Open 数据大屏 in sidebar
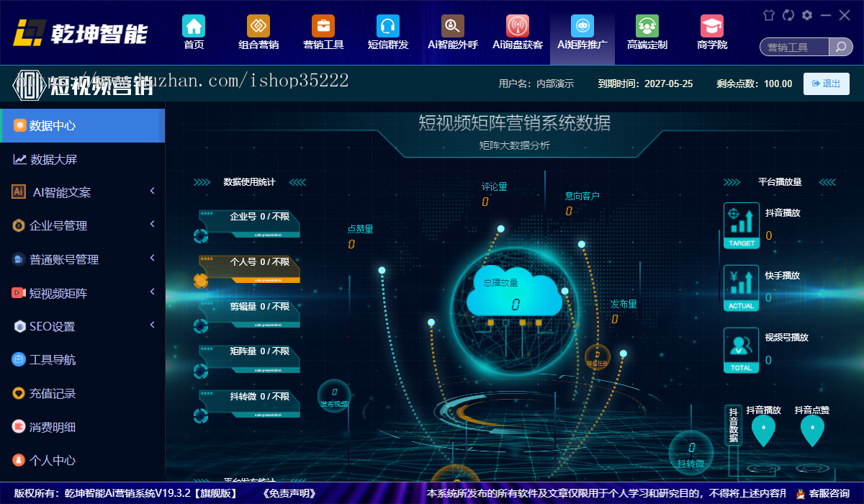The image size is (864, 504). click(82, 159)
